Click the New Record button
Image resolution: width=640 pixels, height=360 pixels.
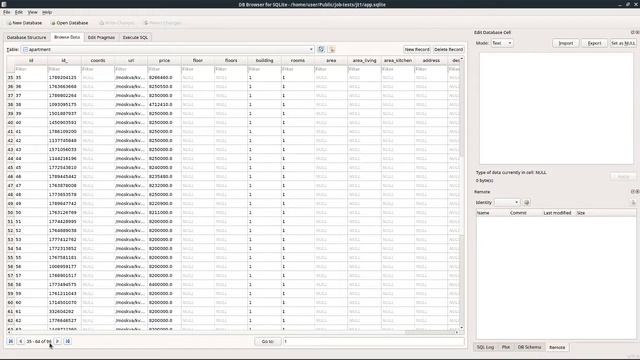417,49
